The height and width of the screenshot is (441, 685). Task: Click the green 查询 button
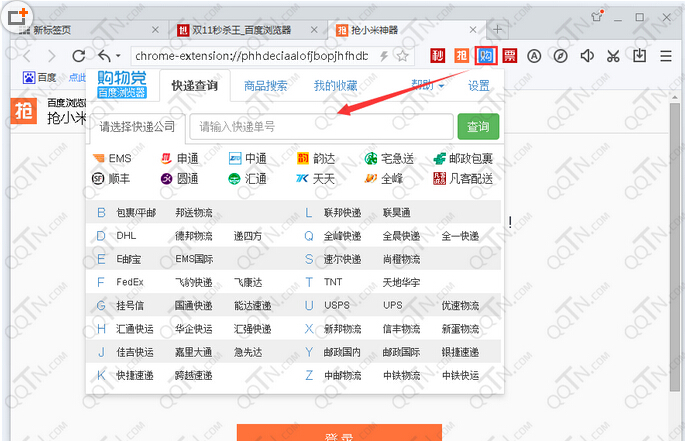(x=478, y=127)
